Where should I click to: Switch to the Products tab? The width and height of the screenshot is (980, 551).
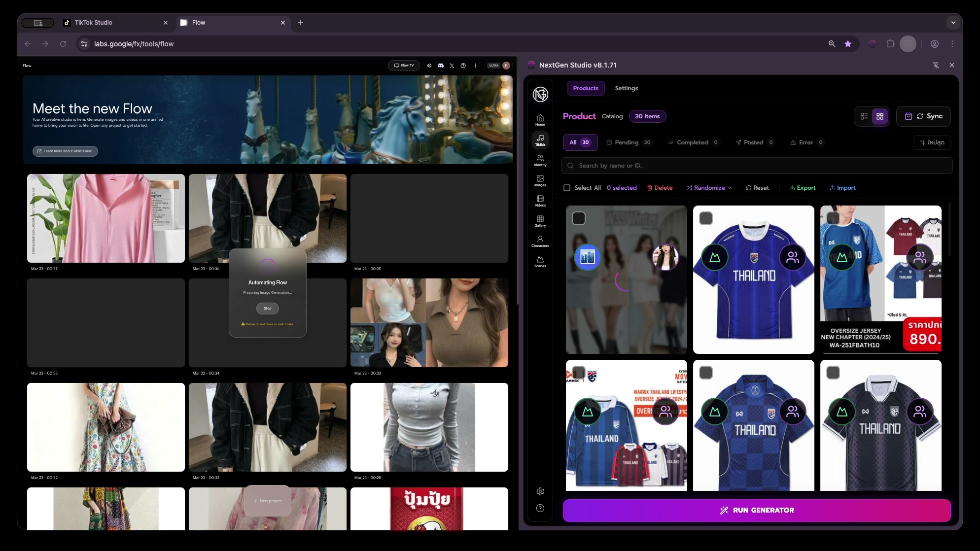pyautogui.click(x=586, y=88)
